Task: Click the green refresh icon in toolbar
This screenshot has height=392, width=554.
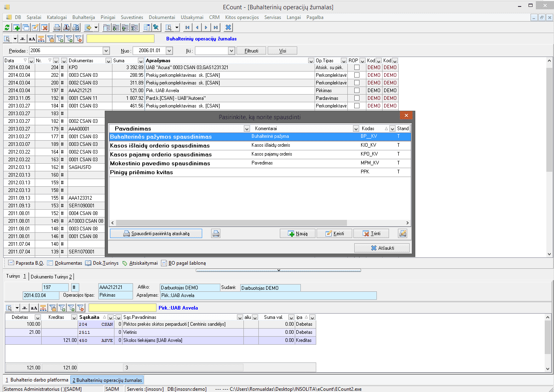Action: click(x=7, y=27)
